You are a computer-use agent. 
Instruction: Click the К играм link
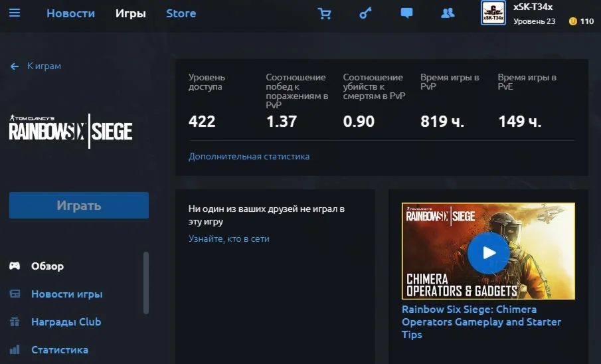click(x=44, y=66)
